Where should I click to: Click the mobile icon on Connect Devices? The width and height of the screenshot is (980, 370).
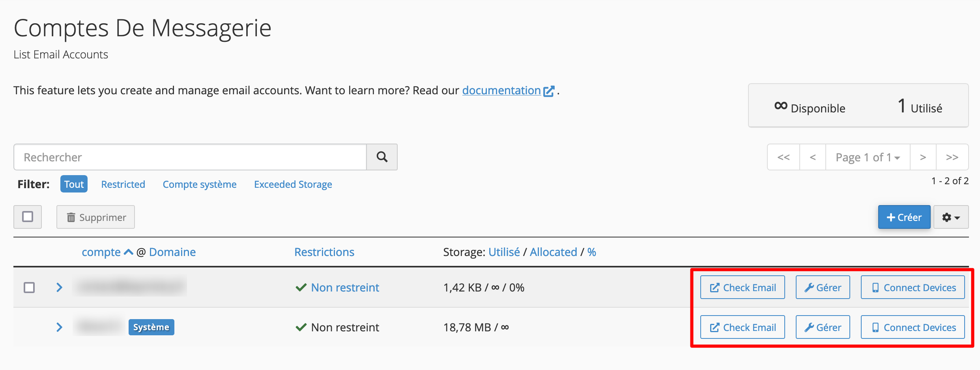[x=875, y=287]
